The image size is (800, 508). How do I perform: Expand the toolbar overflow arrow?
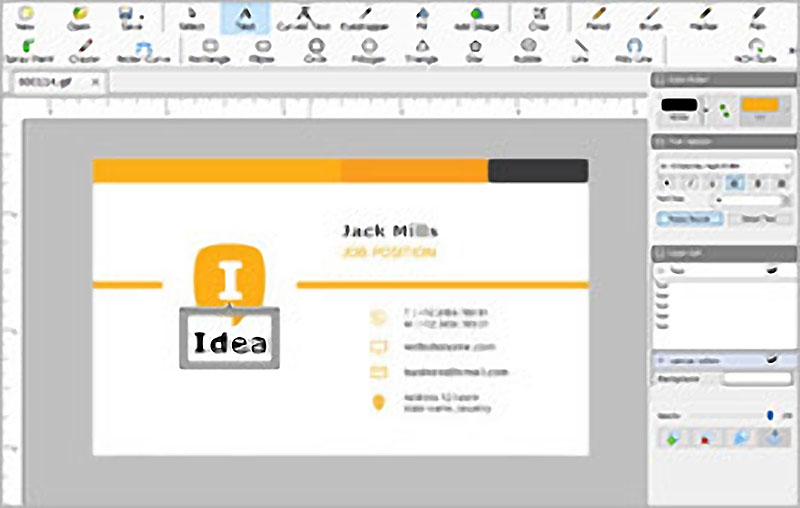point(792,51)
